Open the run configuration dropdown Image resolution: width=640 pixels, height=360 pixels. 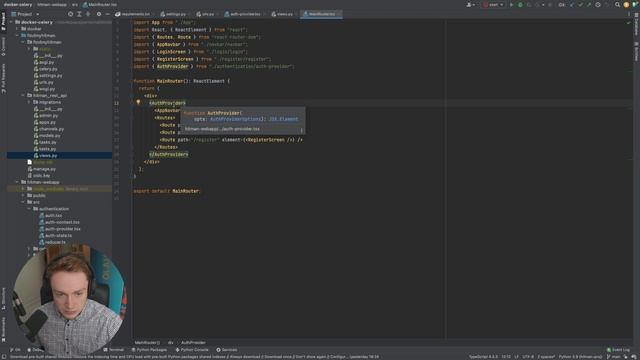493,5
